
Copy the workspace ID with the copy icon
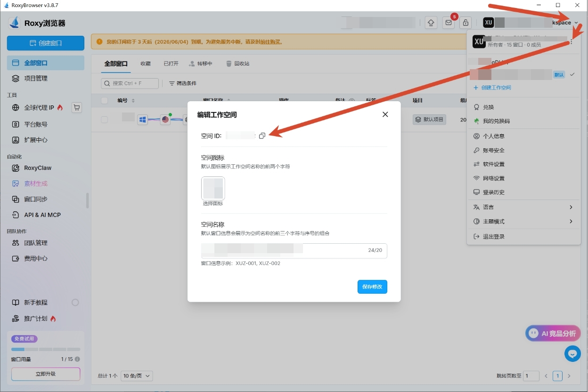pos(262,136)
